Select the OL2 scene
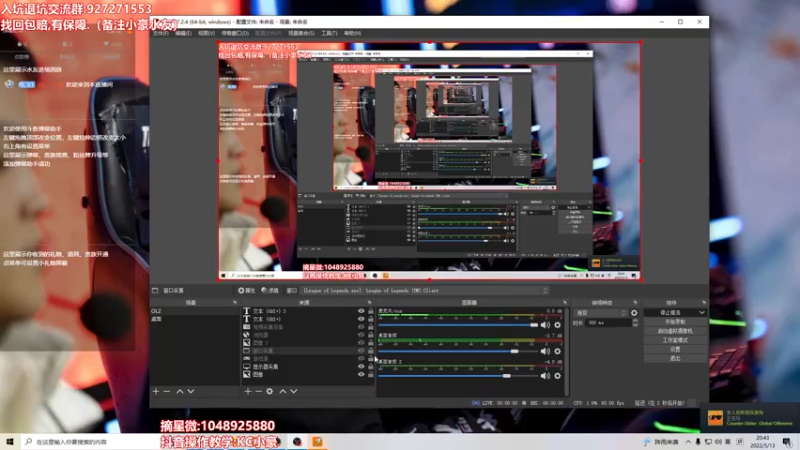 194,311
